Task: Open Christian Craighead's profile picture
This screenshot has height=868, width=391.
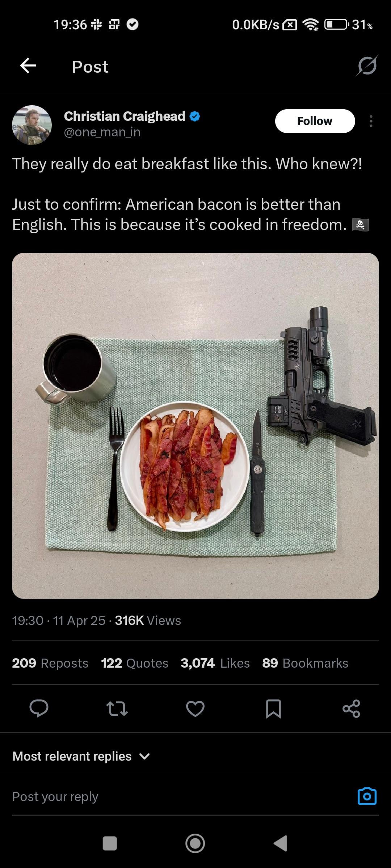Action: (32, 125)
